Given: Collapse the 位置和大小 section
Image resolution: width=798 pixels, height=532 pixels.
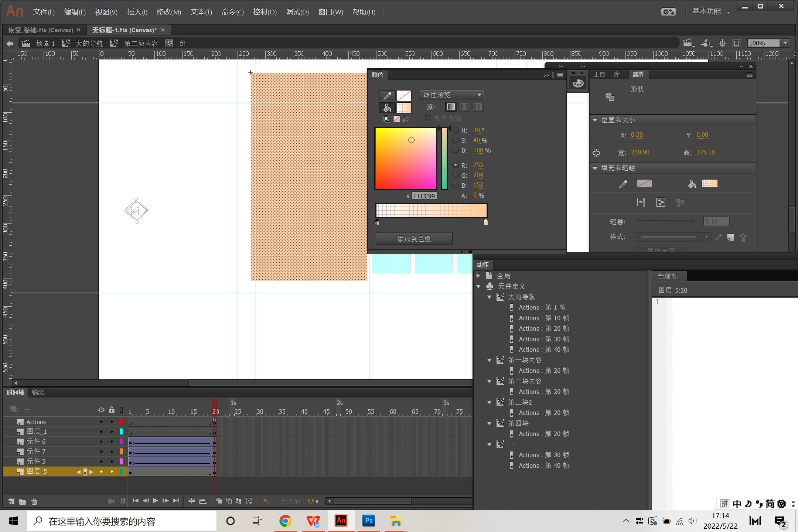Looking at the screenshot, I should click(595, 120).
